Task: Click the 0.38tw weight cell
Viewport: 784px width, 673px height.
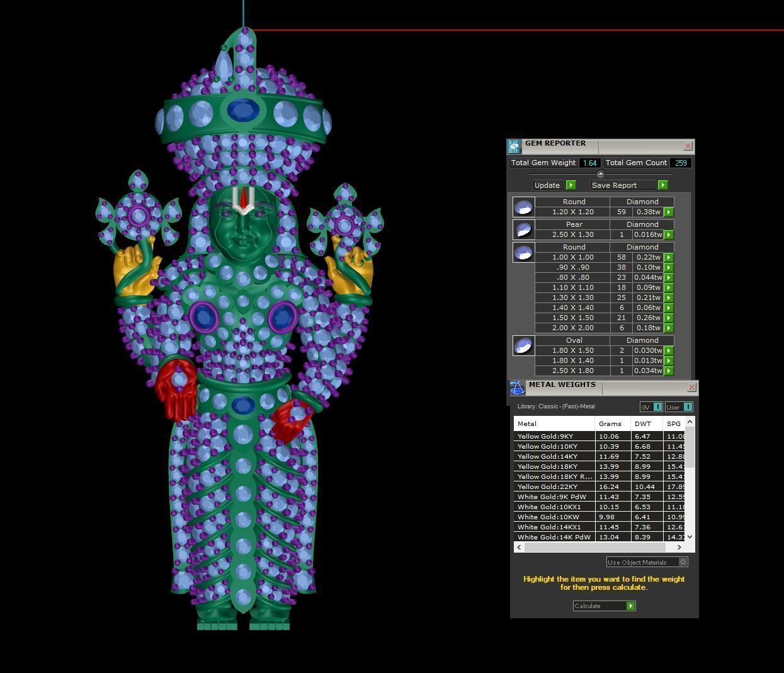Action: [648, 212]
